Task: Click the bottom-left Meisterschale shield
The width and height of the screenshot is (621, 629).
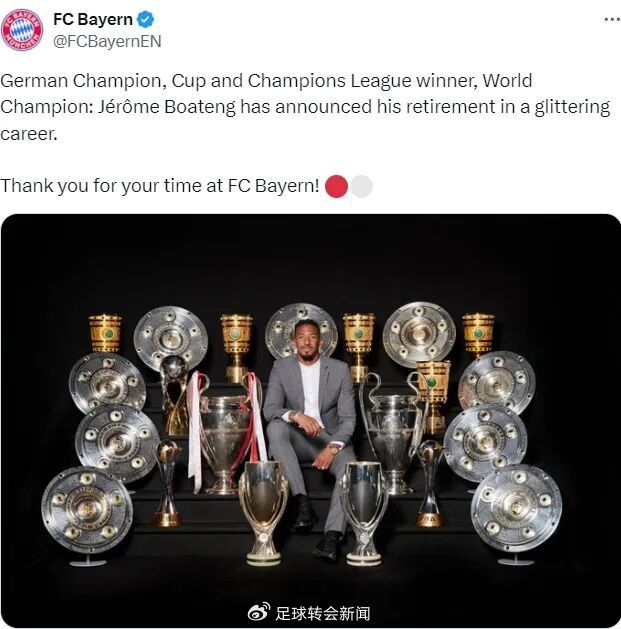Action: click(x=87, y=510)
